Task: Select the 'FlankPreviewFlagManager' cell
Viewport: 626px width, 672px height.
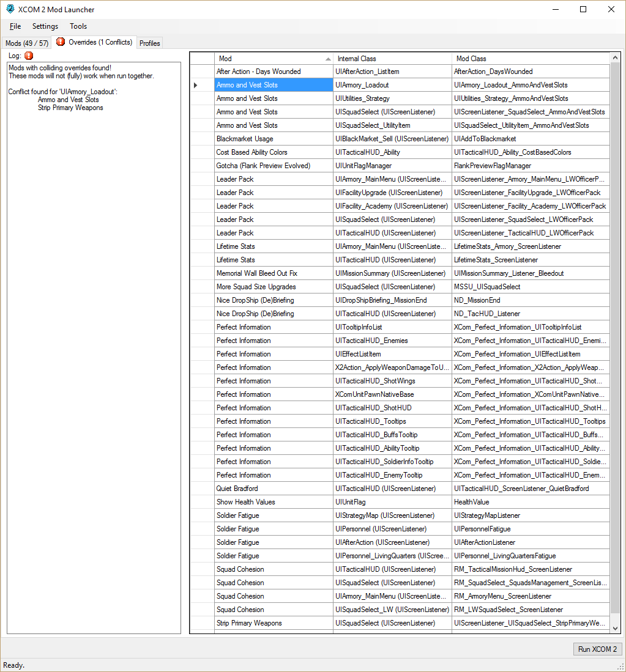Action: tap(531, 166)
